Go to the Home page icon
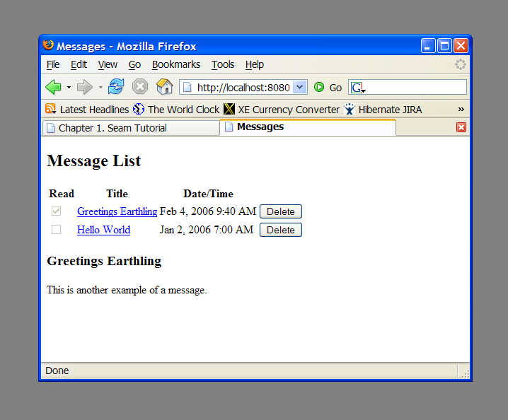This screenshot has height=420, width=508. click(x=164, y=87)
